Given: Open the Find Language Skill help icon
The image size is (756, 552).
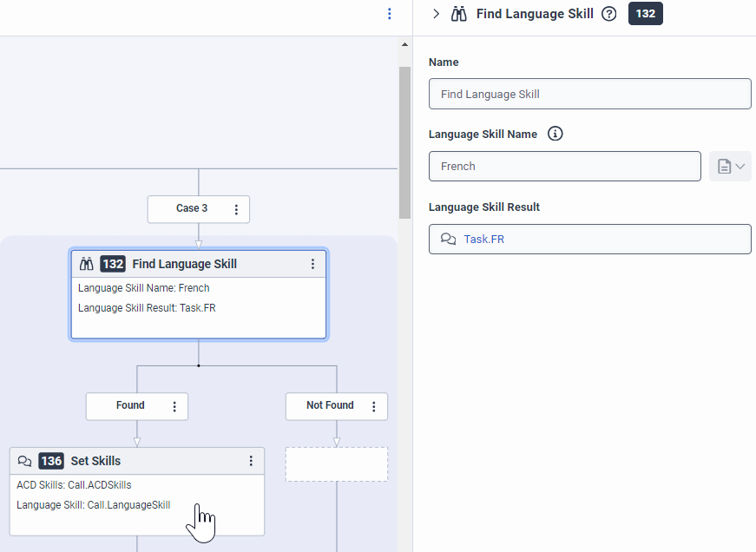Looking at the screenshot, I should pos(609,14).
